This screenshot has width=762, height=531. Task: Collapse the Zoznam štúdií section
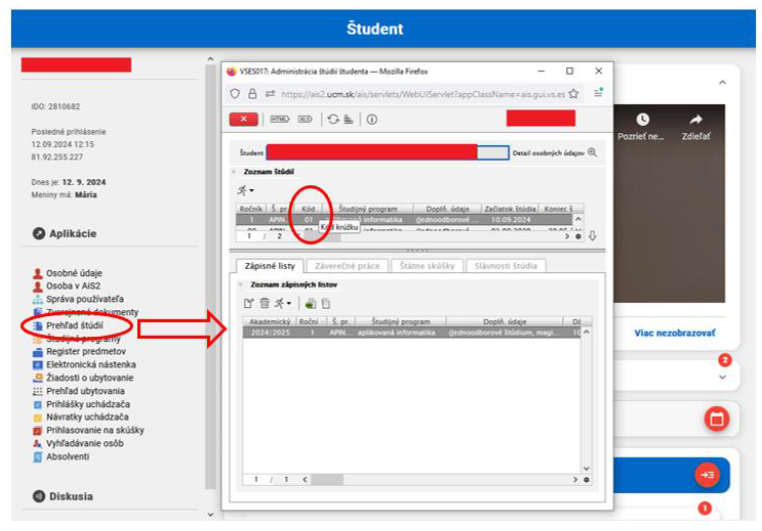point(233,172)
